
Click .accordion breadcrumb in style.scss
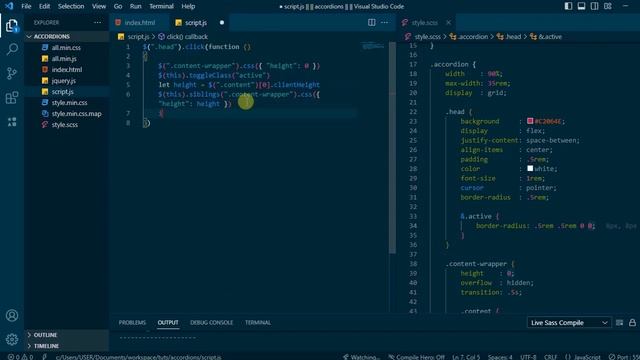469,37
